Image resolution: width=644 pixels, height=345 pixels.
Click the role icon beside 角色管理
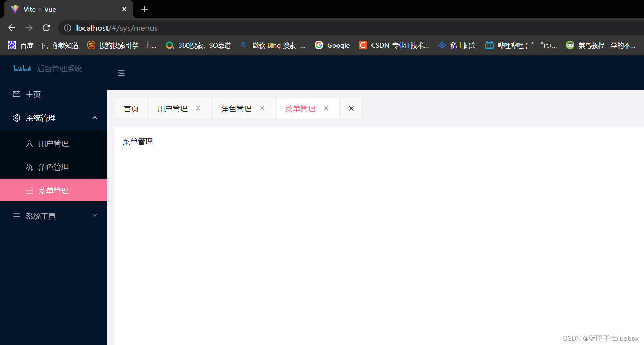point(29,167)
